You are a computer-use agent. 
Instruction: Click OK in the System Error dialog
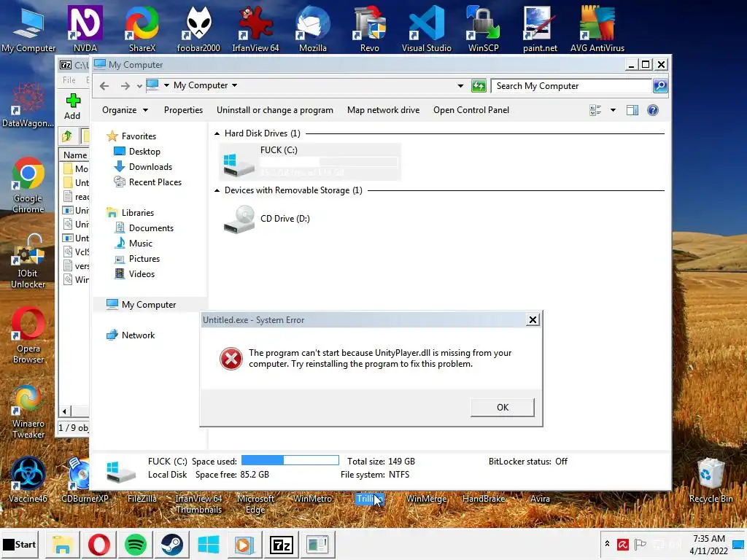click(x=503, y=407)
